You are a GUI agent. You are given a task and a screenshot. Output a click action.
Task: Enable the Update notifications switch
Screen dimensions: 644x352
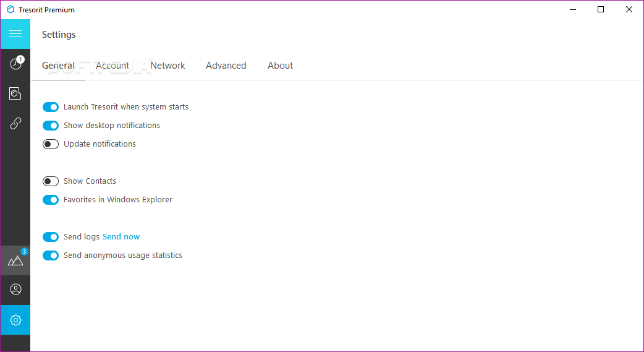pos(51,144)
